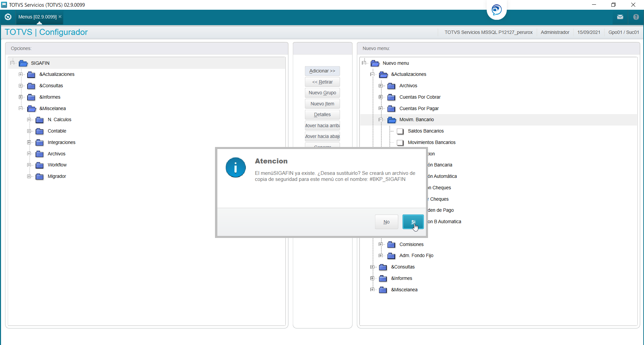Collapse the SIGAFIN root node
644x345 pixels.
pos(12,63)
